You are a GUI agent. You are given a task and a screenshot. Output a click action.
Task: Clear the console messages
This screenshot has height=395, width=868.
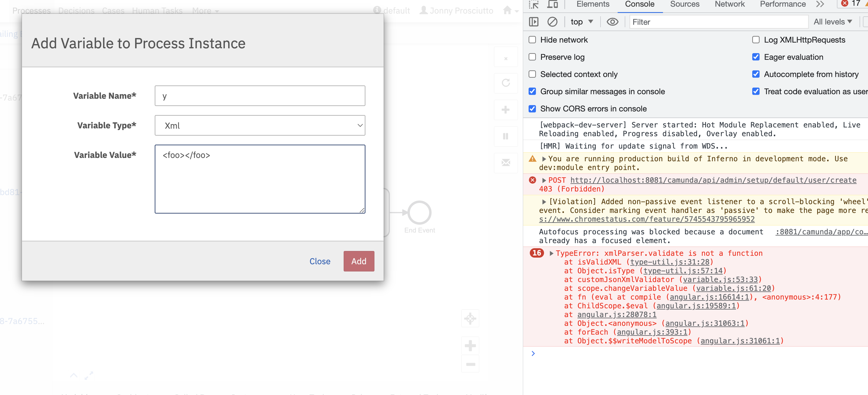pos(552,21)
